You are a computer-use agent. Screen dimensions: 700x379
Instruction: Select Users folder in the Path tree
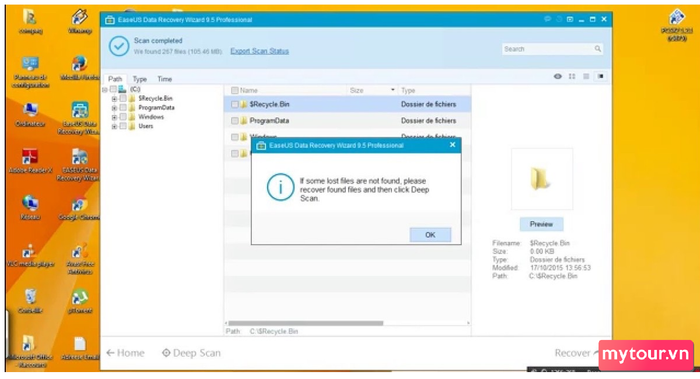click(146, 126)
